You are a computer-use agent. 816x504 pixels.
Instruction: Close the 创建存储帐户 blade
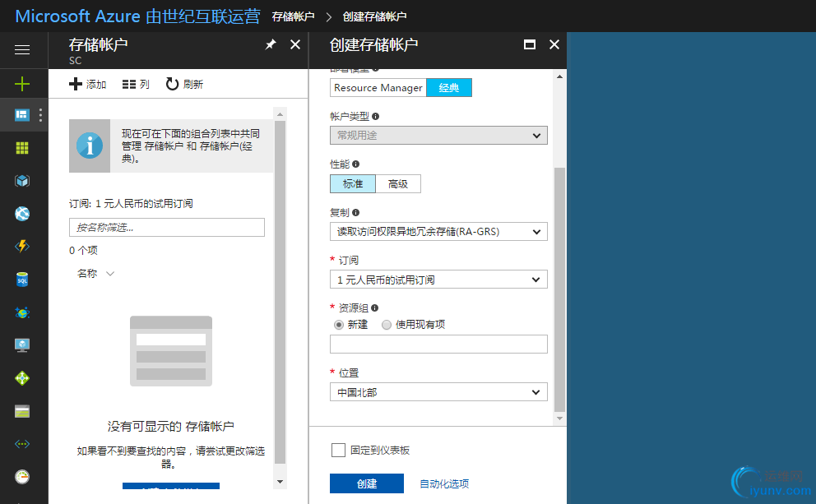(x=554, y=44)
